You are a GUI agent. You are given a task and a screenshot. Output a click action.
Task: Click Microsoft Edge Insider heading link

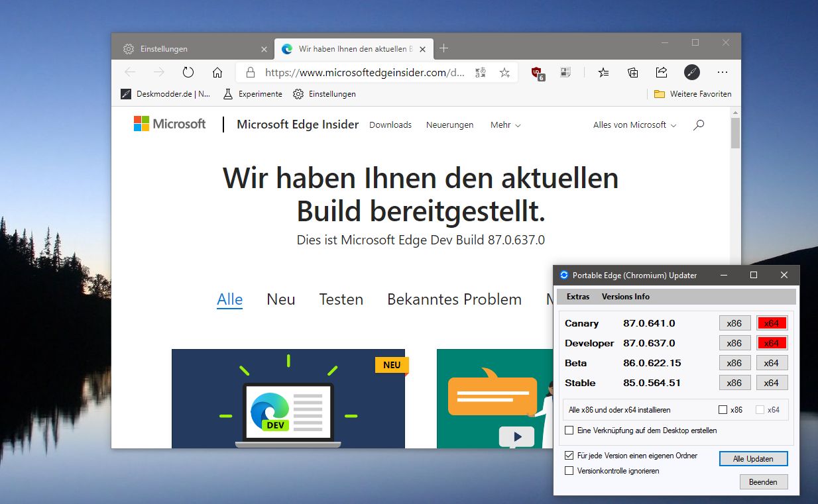pyautogui.click(x=298, y=125)
